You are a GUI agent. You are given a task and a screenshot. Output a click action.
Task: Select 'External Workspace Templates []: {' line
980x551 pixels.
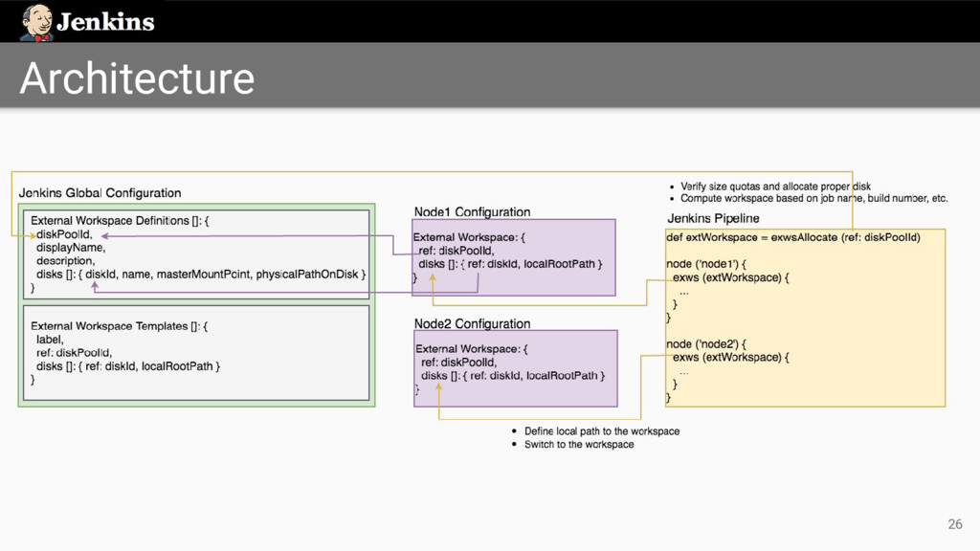pyautogui.click(x=120, y=326)
